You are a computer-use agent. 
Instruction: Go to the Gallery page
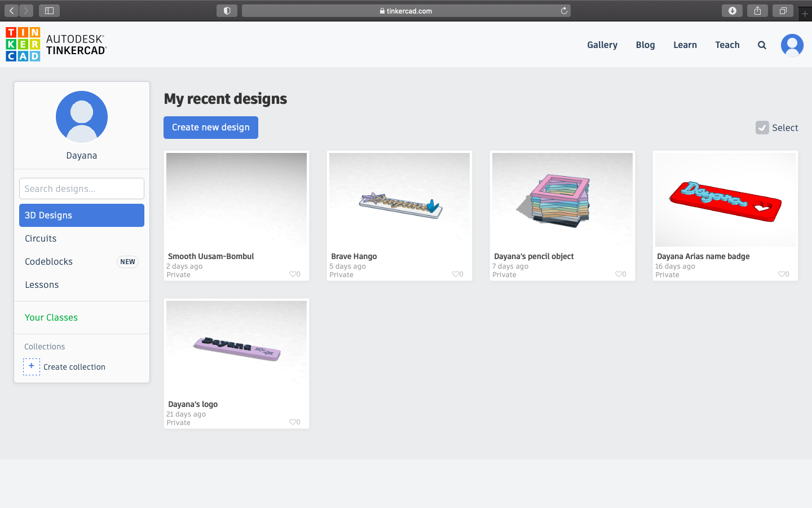click(x=602, y=45)
